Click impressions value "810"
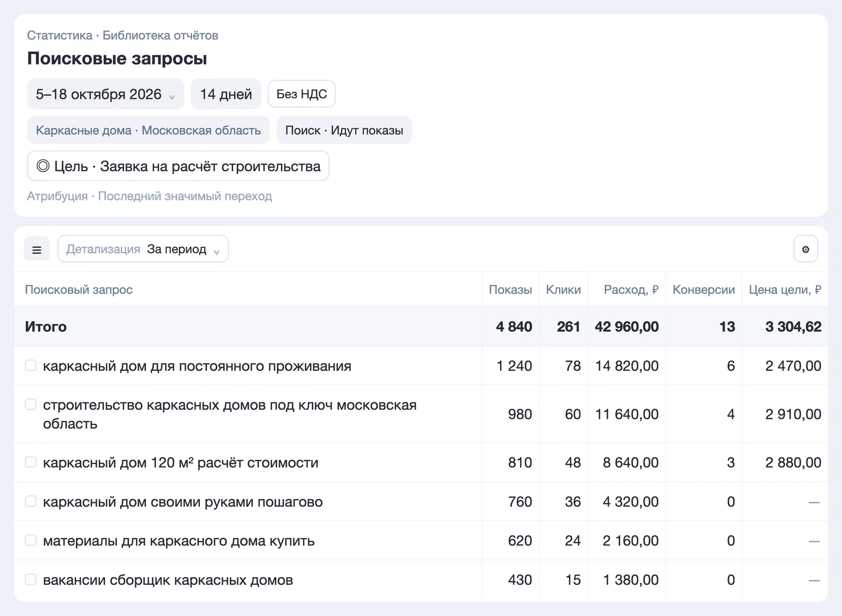This screenshot has height=616, width=842. click(x=520, y=462)
